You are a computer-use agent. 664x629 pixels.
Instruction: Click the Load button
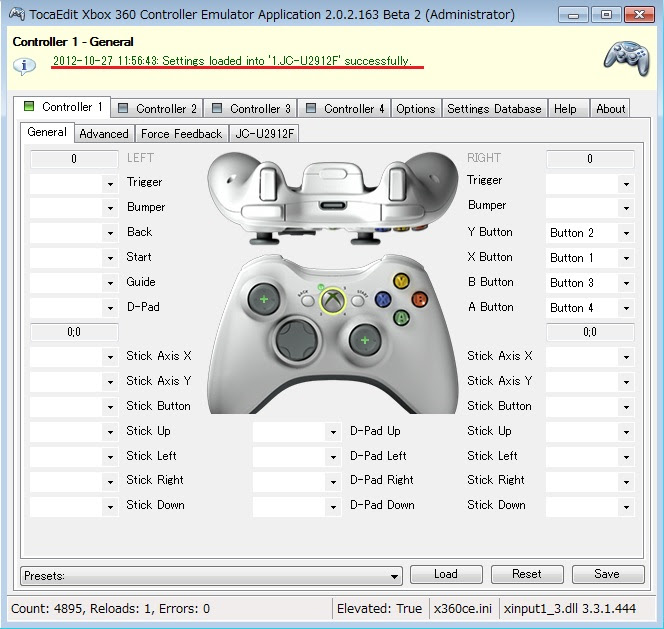tap(446, 574)
